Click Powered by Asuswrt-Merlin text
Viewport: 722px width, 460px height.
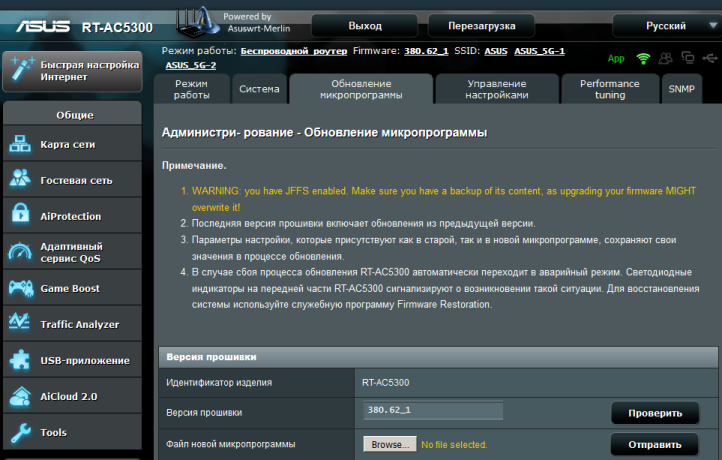pos(259,23)
